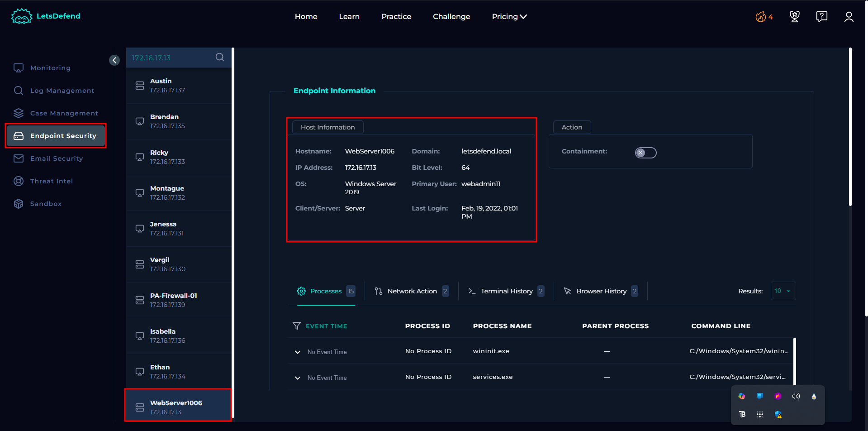868x431 pixels.
Task: Click the system tray volume icon
Action: [796, 396]
